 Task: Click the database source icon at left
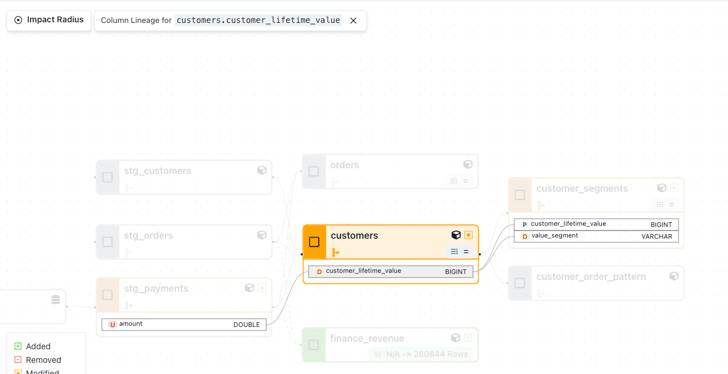(56, 300)
